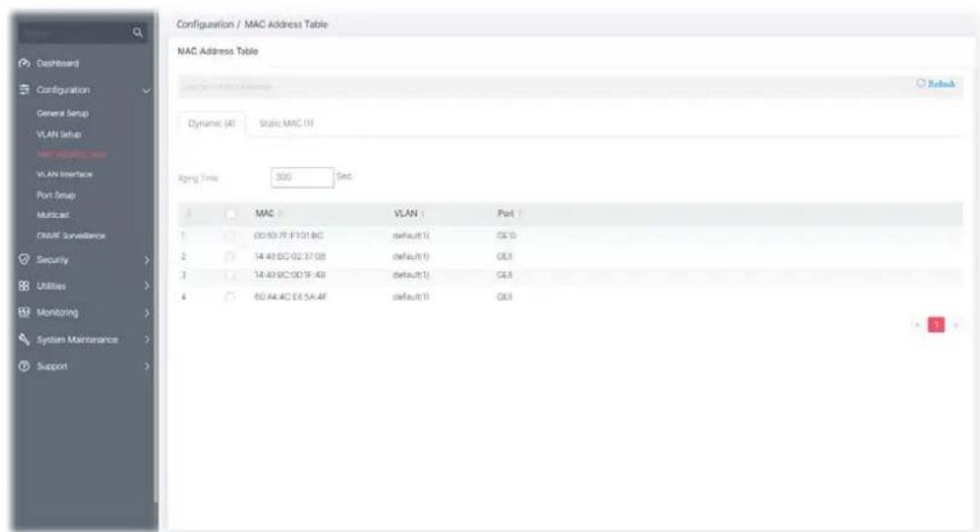Sort table by Port column arrow

point(520,214)
